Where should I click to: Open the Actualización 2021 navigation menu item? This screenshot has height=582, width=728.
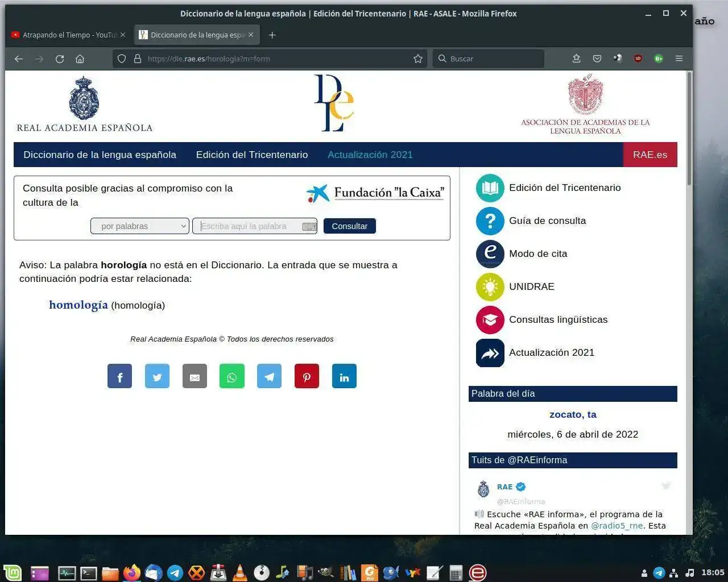(370, 155)
